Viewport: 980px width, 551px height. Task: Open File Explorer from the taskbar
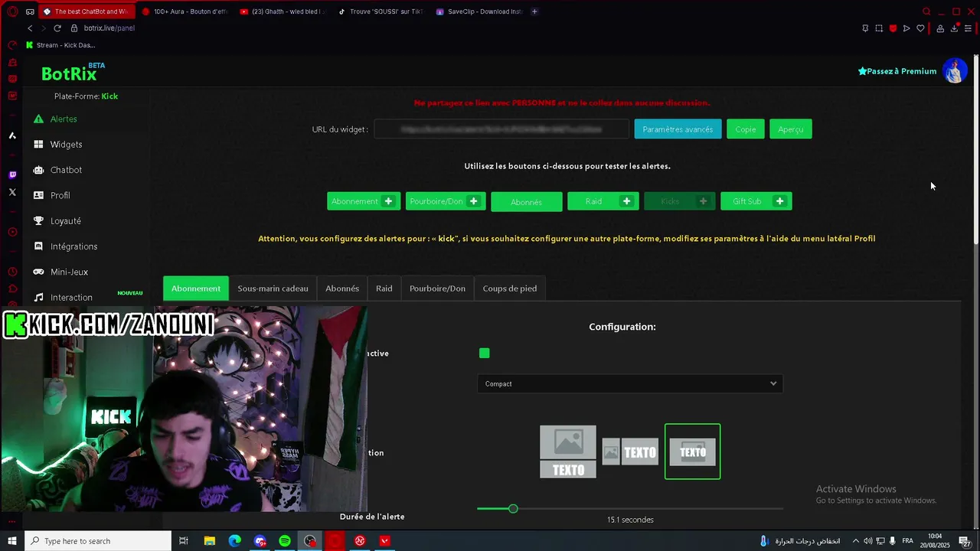[209, 541]
